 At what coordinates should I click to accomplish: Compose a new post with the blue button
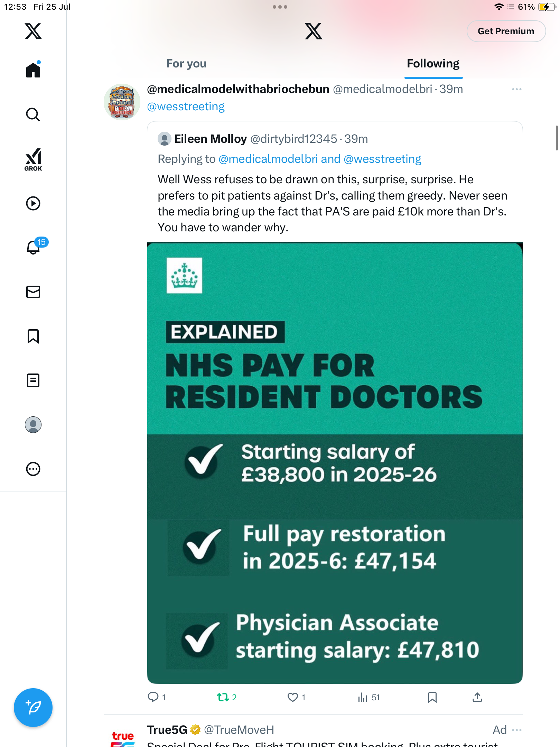coord(33,708)
